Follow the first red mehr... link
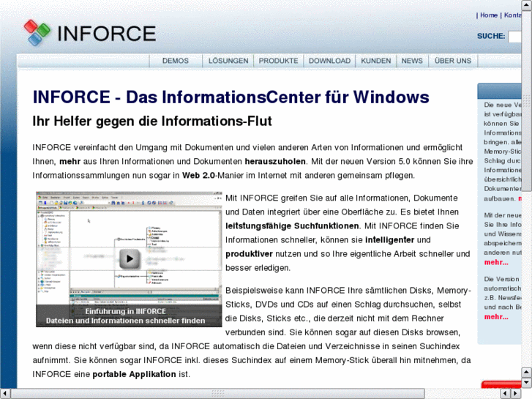Screen dimensions: 532x399 (496, 263)
